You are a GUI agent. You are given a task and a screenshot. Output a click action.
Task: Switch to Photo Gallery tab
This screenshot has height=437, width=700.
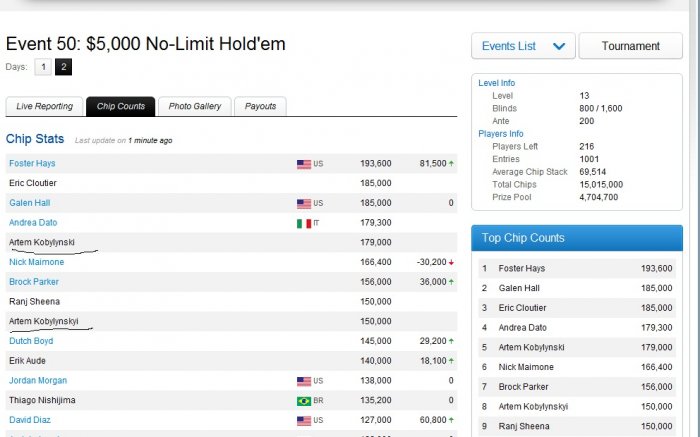coord(194,106)
